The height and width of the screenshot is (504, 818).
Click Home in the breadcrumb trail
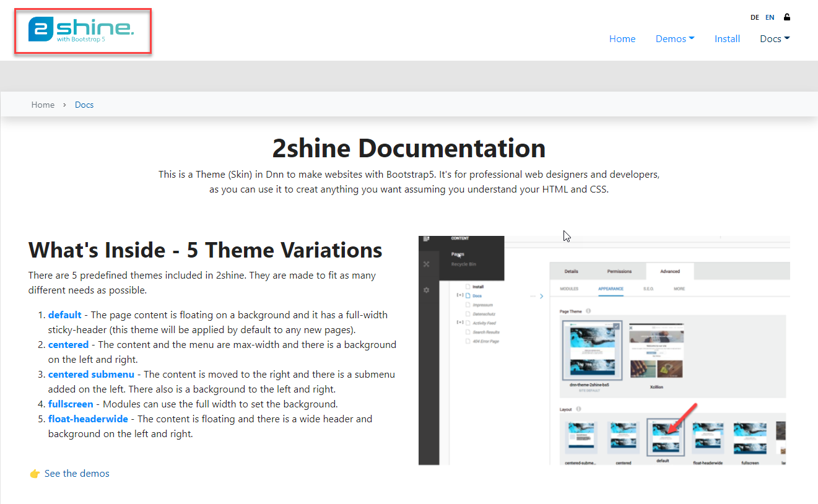tap(43, 105)
